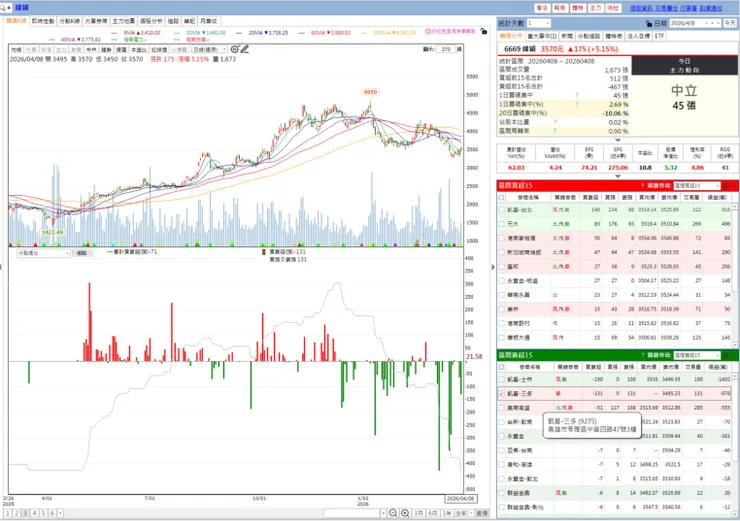Zoom in the chart with the plus magnifier
This screenshot has width=740, height=521.
pos(405,513)
